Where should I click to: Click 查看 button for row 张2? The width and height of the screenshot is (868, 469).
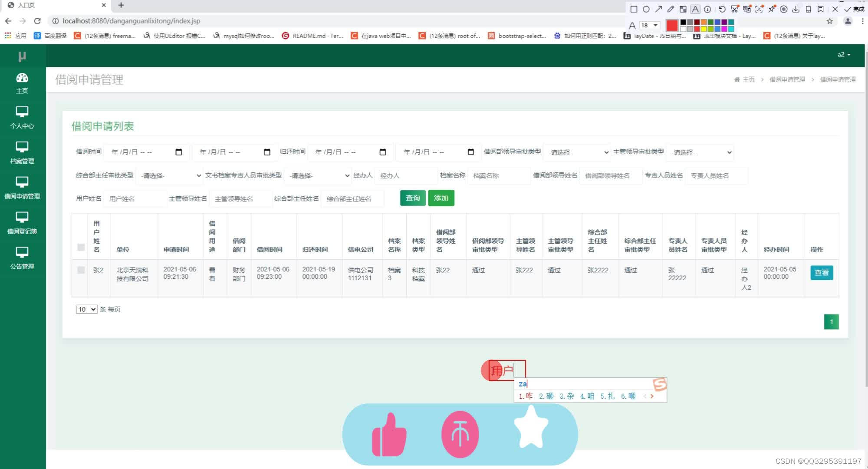822,273
